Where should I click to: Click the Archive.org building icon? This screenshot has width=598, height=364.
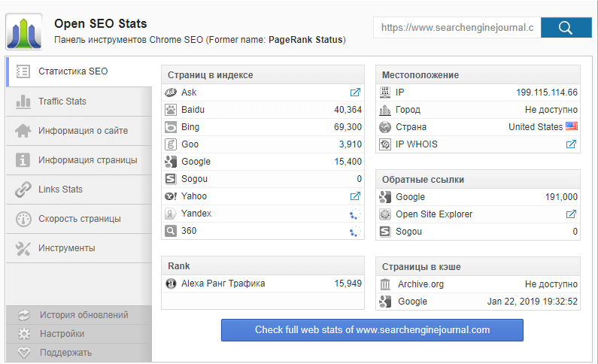385,284
